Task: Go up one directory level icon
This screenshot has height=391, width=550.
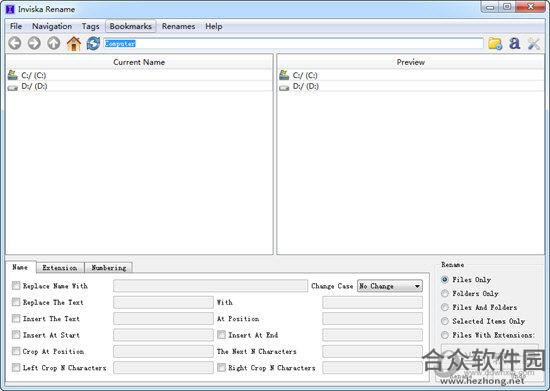Action: [54, 43]
